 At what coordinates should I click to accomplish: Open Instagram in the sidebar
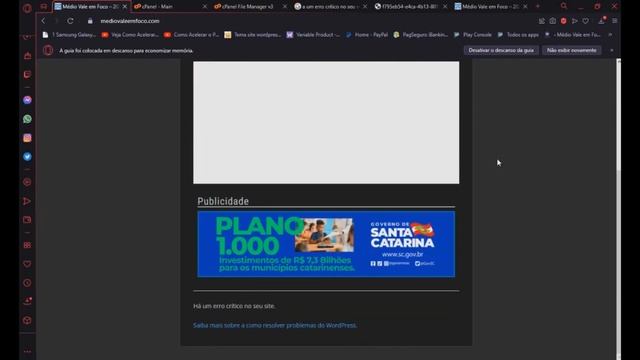coord(27,138)
